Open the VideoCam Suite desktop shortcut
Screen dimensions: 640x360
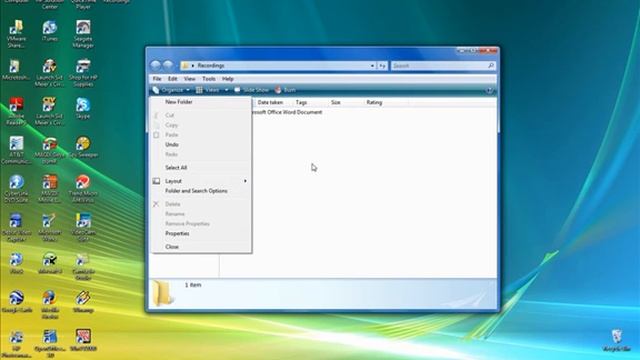[x=83, y=227]
